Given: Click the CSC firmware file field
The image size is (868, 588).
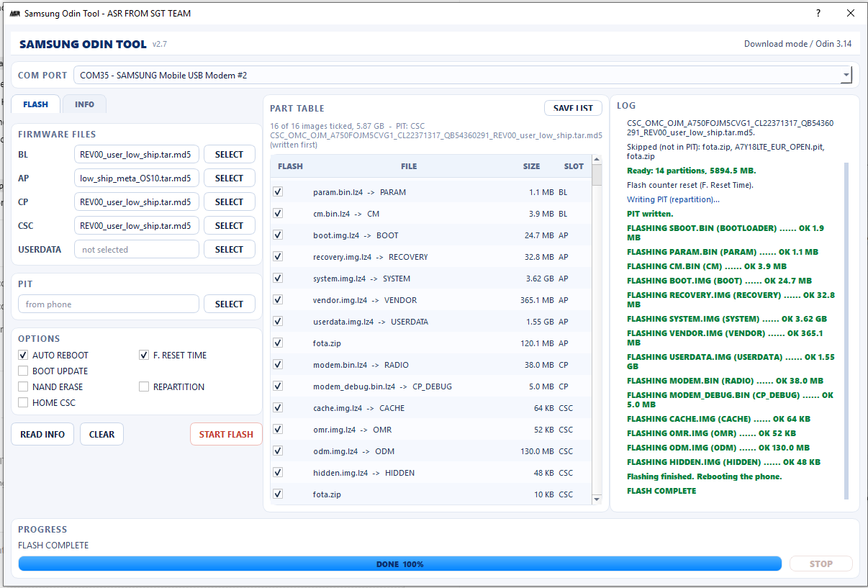Looking at the screenshot, I should point(136,225).
